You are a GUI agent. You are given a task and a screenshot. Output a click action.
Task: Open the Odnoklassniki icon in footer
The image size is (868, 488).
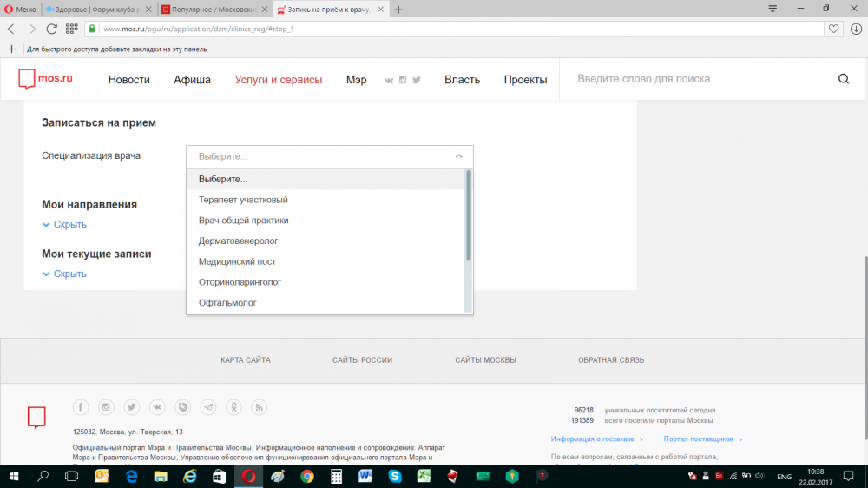[x=233, y=407]
